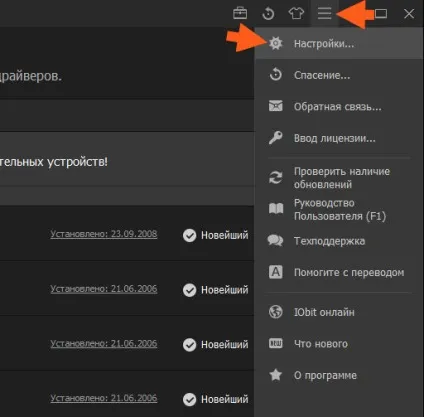Choose Обратная связь menu entry
The width and height of the screenshot is (424, 417).
[339, 106]
